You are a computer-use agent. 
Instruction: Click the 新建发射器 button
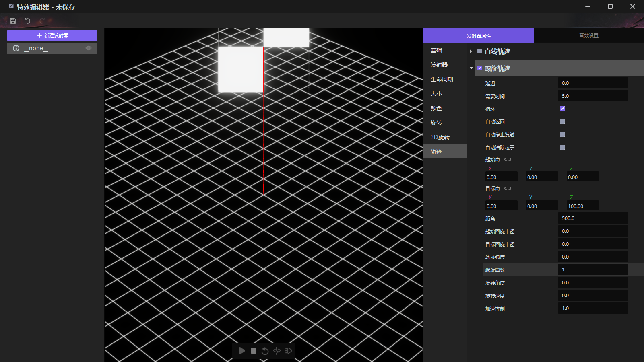click(52, 35)
